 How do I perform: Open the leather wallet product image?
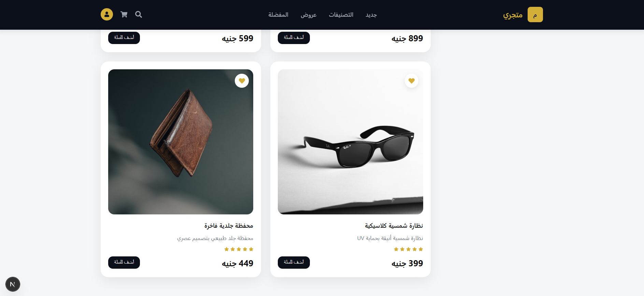pyautogui.click(x=181, y=142)
